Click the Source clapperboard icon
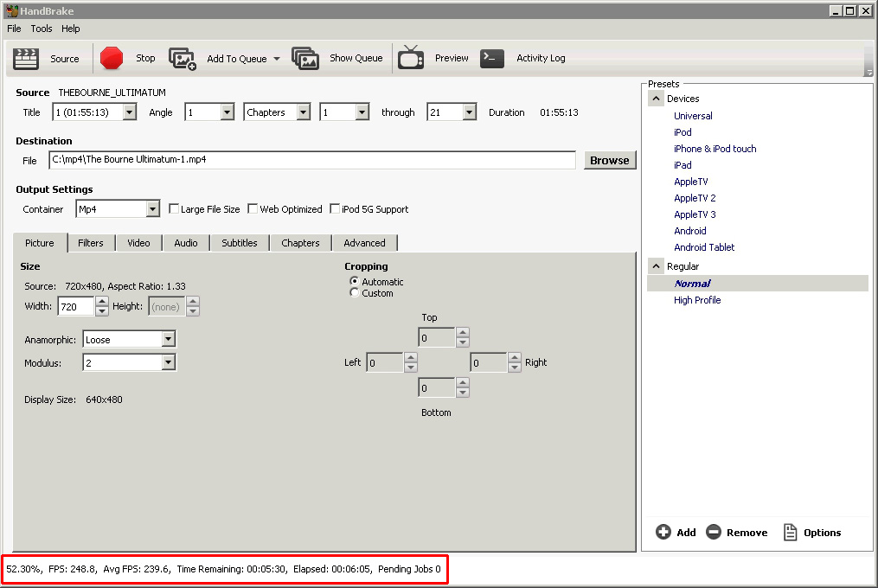This screenshot has width=878, height=588. [26, 58]
